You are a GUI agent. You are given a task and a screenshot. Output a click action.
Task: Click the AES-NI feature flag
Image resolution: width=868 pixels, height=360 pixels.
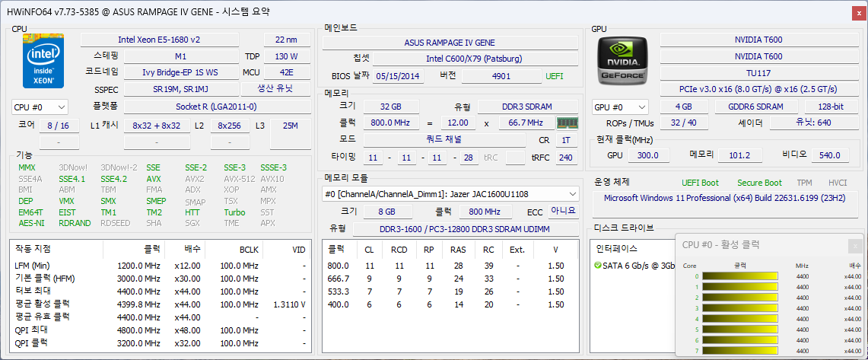point(31,223)
